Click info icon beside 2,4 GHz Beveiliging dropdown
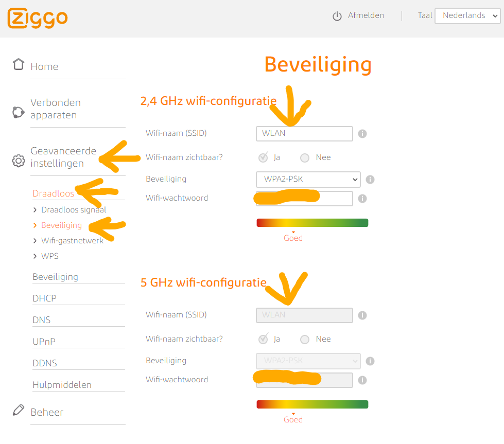 370,180
